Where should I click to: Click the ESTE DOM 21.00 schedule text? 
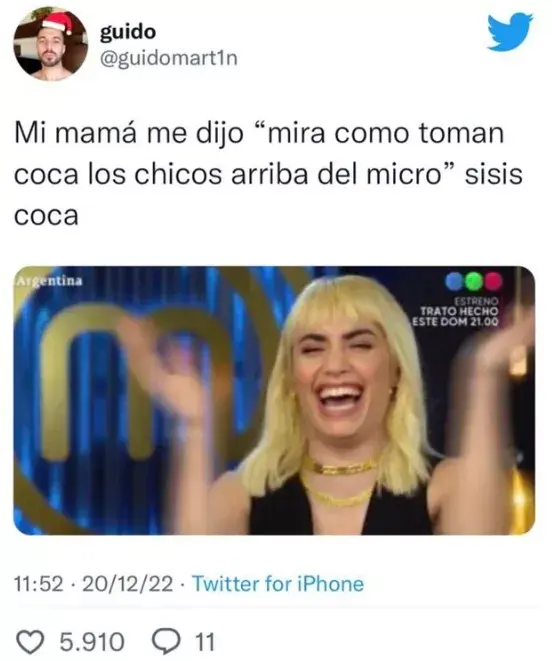coord(455,321)
